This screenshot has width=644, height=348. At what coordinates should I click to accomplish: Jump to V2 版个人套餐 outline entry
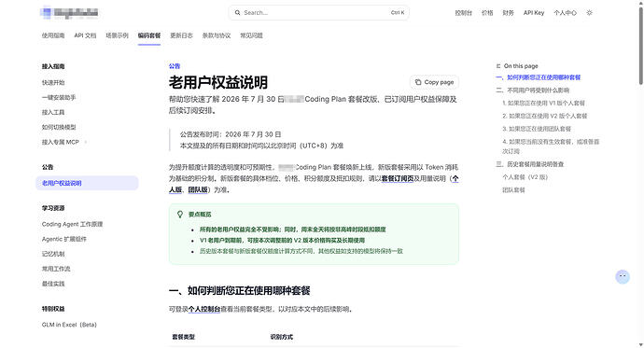[545, 116]
